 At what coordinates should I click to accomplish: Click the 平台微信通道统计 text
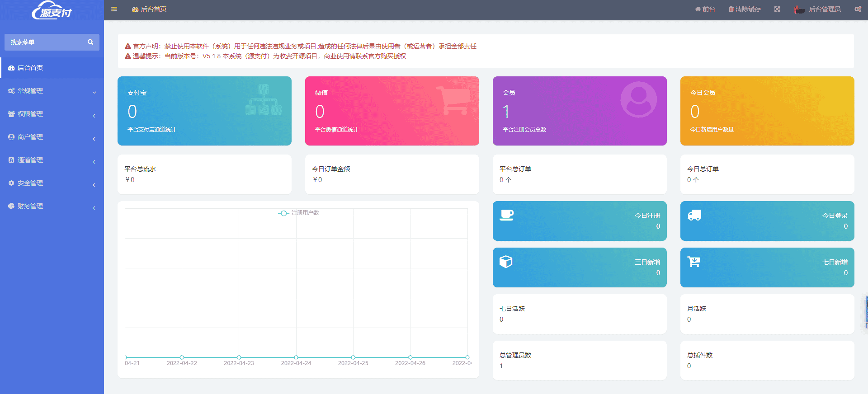[x=336, y=130]
